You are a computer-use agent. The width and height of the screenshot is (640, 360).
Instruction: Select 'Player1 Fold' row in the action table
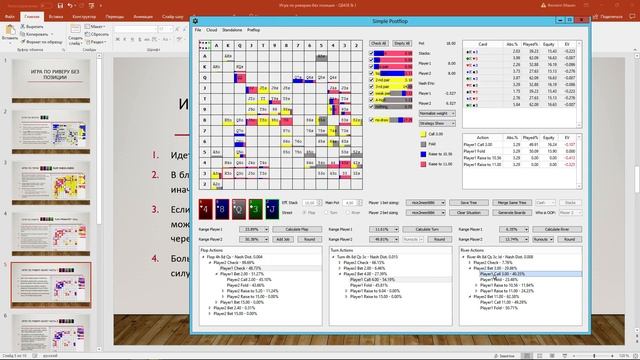tap(521, 151)
